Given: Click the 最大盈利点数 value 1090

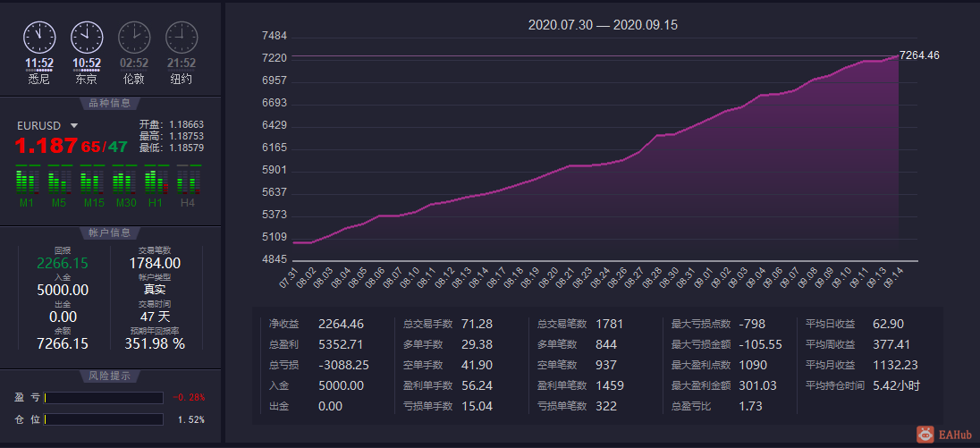Looking at the screenshot, I should click(x=753, y=365).
